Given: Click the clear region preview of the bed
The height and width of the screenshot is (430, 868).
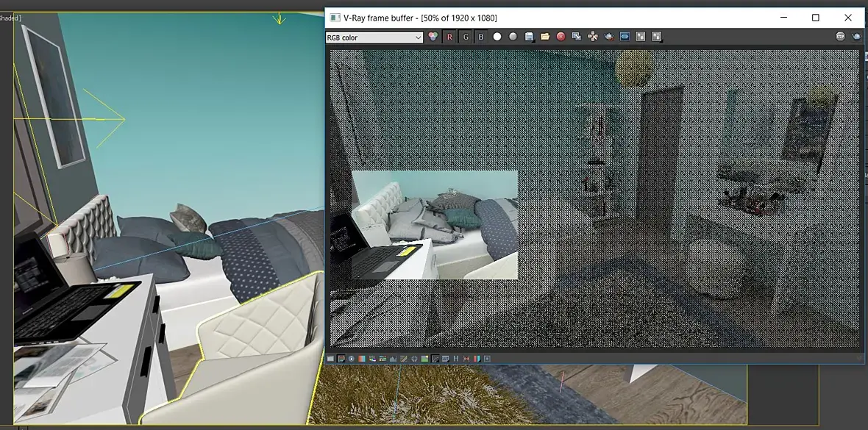Looking at the screenshot, I should click(x=435, y=225).
